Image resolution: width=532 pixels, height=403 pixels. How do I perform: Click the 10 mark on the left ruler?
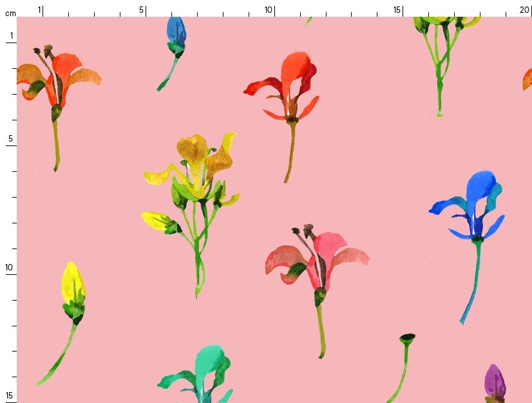(9, 267)
